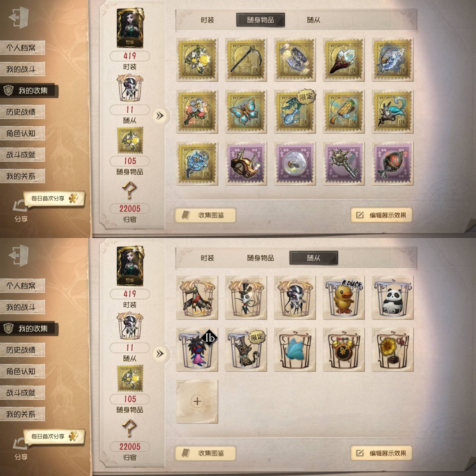Select the red-eyed crow pet cage
The image size is (476, 476).
[x=197, y=298]
